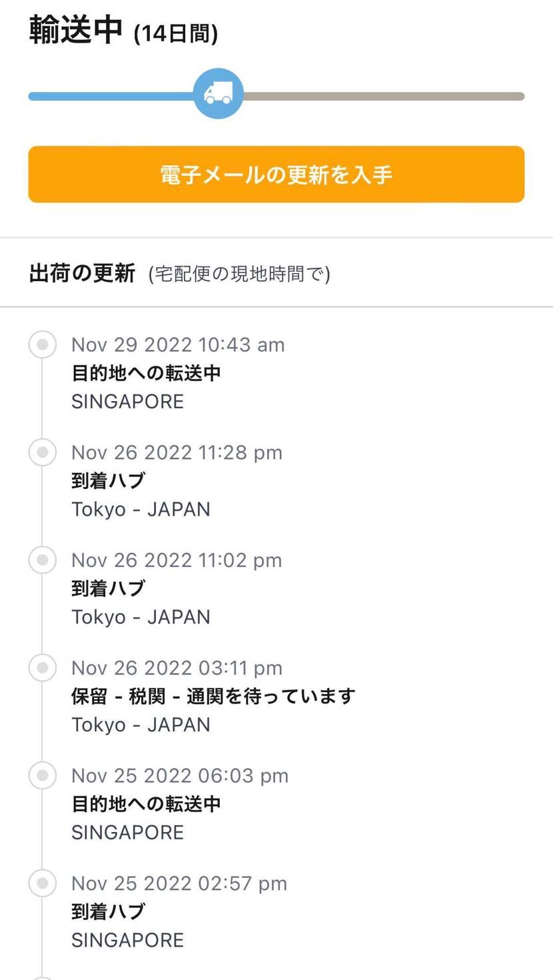Click the blue completed portion of progress bar

coord(111,97)
